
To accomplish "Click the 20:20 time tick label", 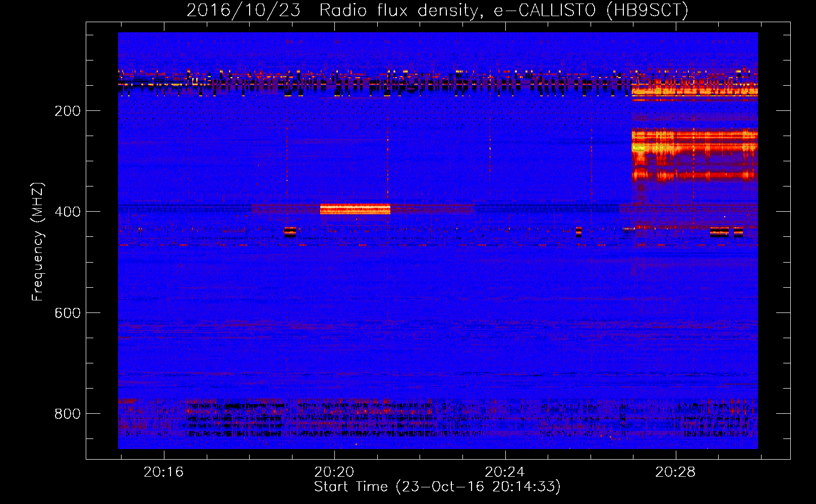I will (x=334, y=472).
